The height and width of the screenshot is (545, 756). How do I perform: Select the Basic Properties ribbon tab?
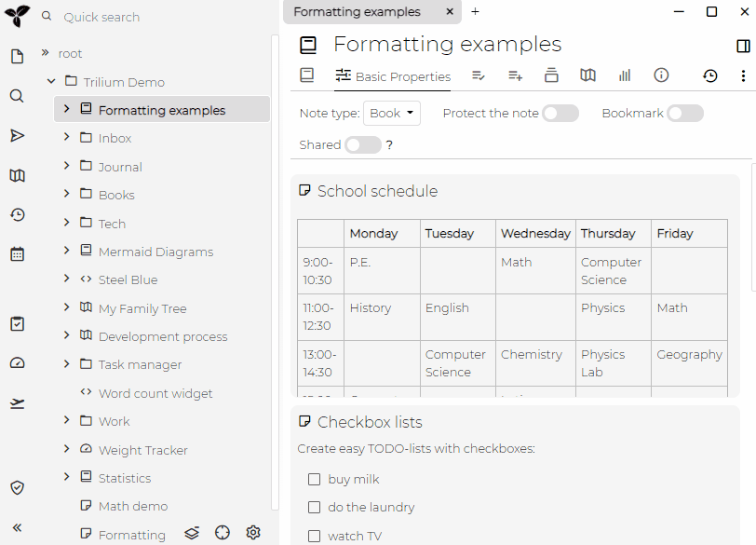393,76
